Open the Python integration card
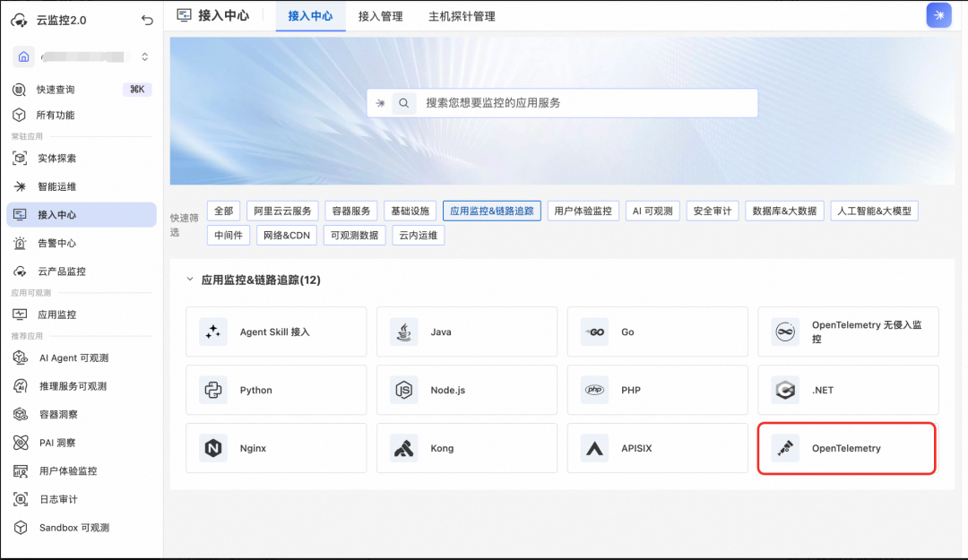The image size is (968, 560). point(277,391)
